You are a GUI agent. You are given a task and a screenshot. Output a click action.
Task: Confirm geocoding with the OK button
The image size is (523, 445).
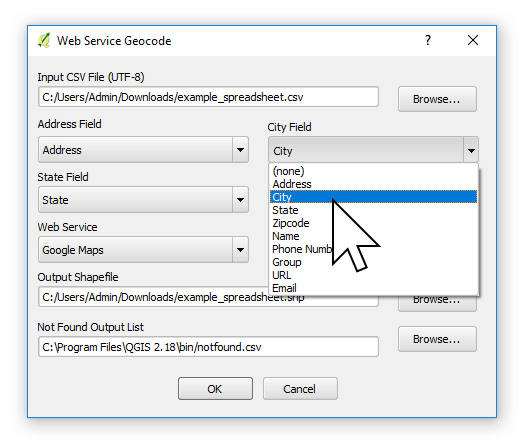tap(215, 389)
